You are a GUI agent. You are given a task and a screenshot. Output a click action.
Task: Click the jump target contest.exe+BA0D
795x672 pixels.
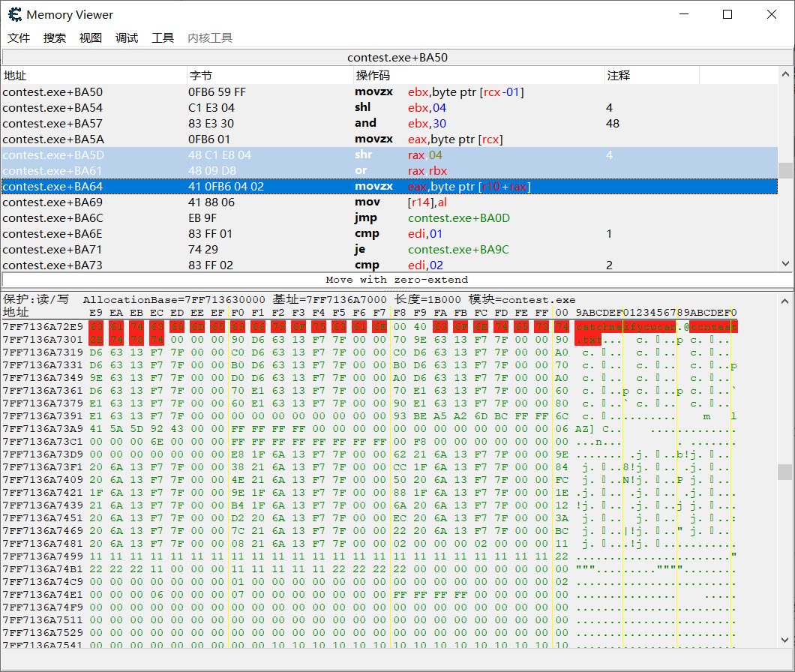(x=459, y=218)
